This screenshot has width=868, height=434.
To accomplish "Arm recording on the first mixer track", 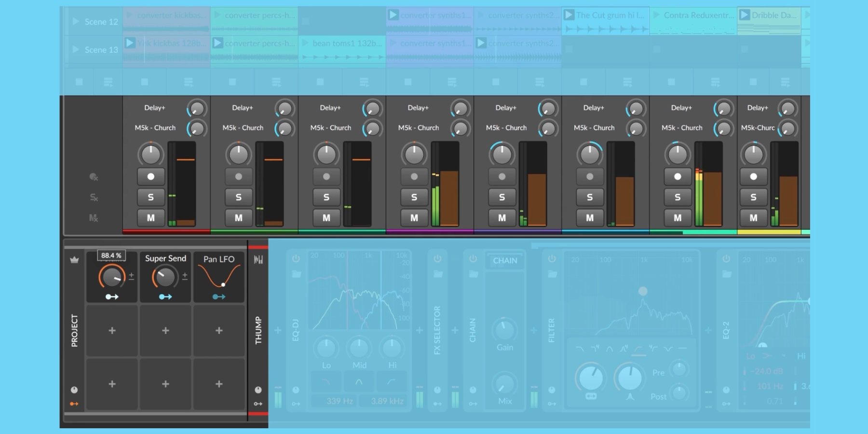I will point(150,176).
